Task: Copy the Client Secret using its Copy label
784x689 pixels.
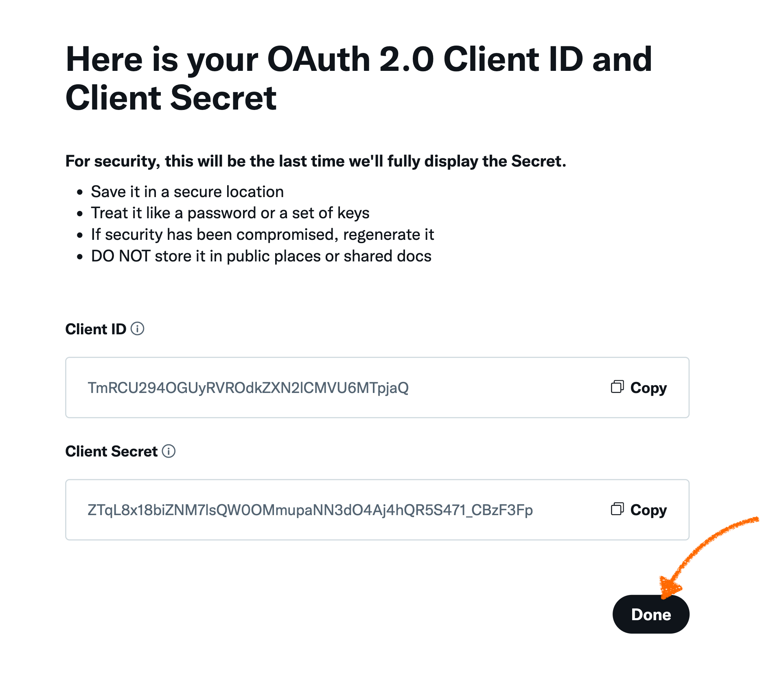Action: (x=648, y=510)
